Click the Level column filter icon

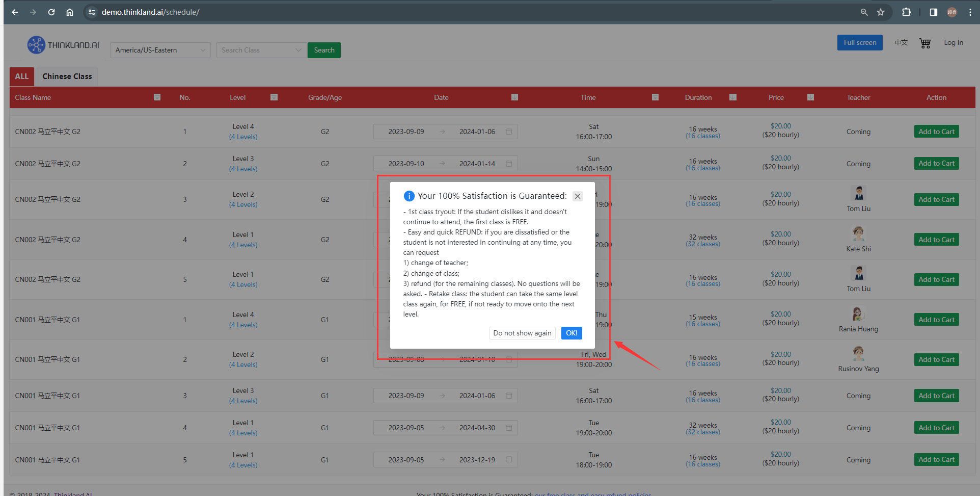pyautogui.click(x=274, y=97)
